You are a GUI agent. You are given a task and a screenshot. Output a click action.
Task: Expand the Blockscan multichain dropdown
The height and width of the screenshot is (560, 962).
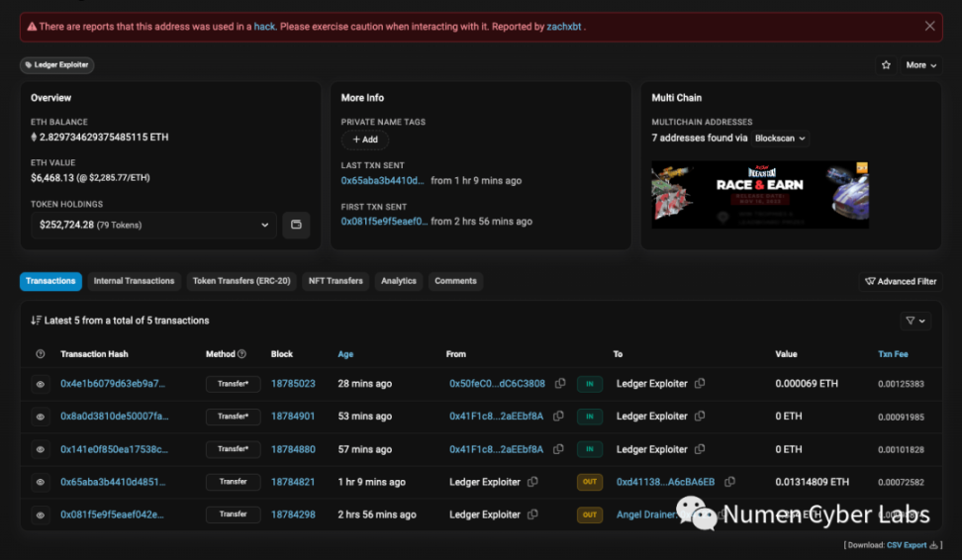[x=780, y=139]
